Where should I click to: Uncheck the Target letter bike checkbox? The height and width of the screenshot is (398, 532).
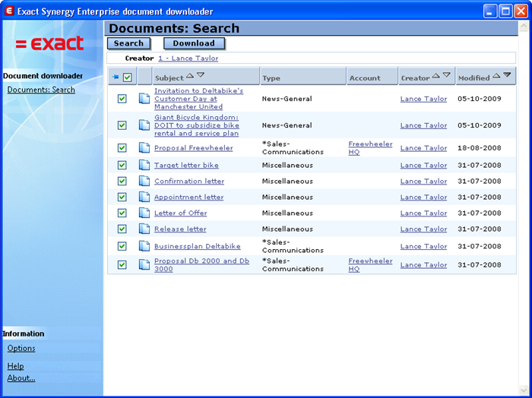[122, 165]
